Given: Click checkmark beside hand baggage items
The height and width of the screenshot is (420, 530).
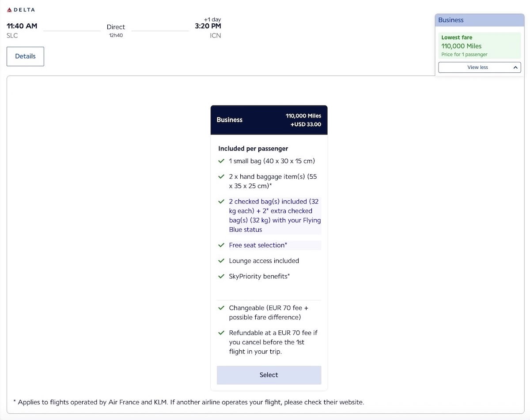Looking at the screenshot, I should click(222, 176).
